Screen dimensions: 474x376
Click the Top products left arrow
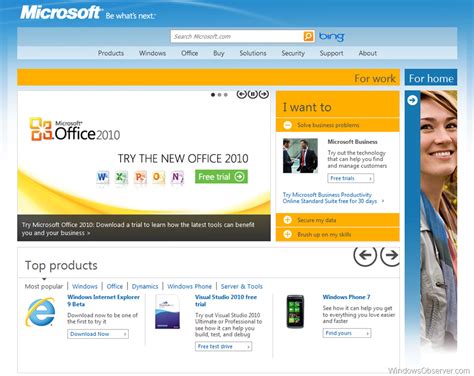(365, 255)
